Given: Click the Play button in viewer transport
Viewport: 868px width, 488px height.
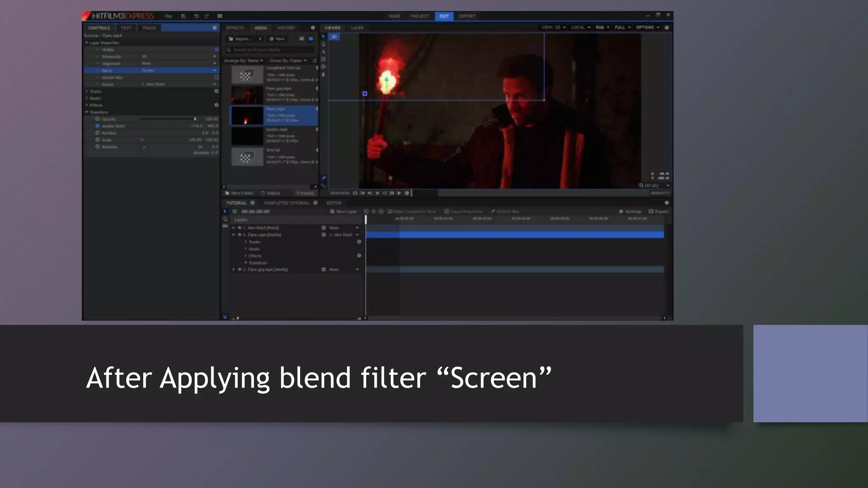Looking at the screenshot, I should (399, 193).
